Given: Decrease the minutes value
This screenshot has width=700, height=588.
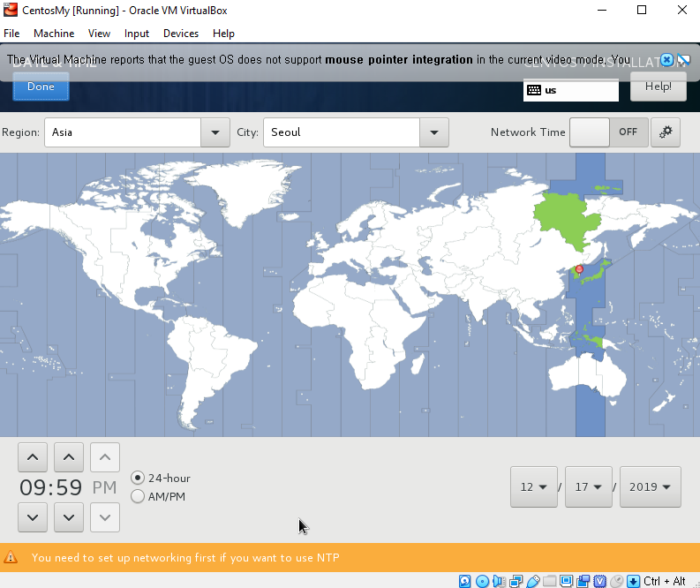Looking at the screenshot, I should coord(69,517).
